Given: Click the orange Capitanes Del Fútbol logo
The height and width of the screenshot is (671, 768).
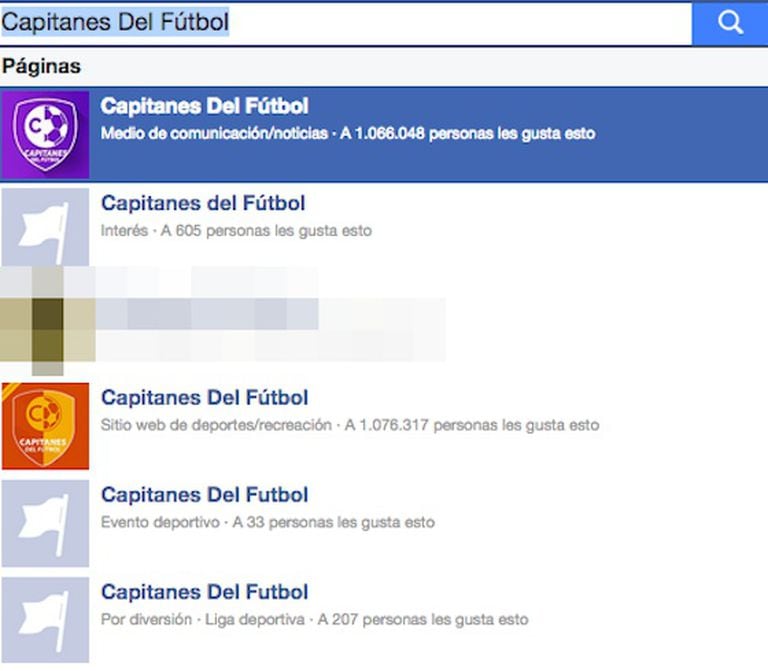Looking at the screenshot, I should [x=45, y=426].
